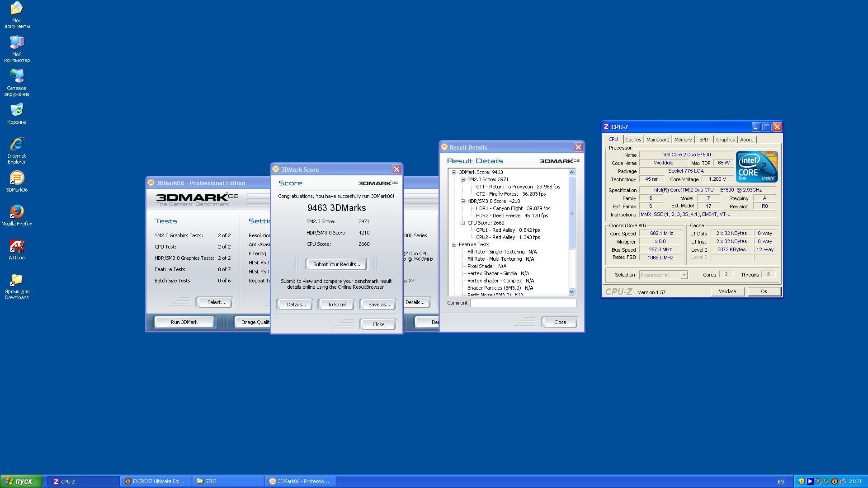Viewport: 868px width, 488px height.
Task: Open the Downloads shortcut folder icon
Action: pos(17,280)
